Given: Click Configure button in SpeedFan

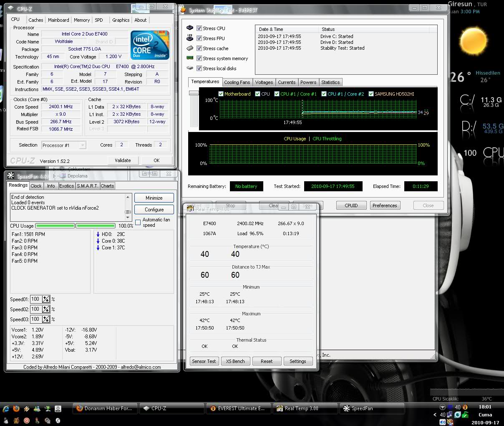Looking at the screenshot, I should pyautogui.click(x=154, y=210).
